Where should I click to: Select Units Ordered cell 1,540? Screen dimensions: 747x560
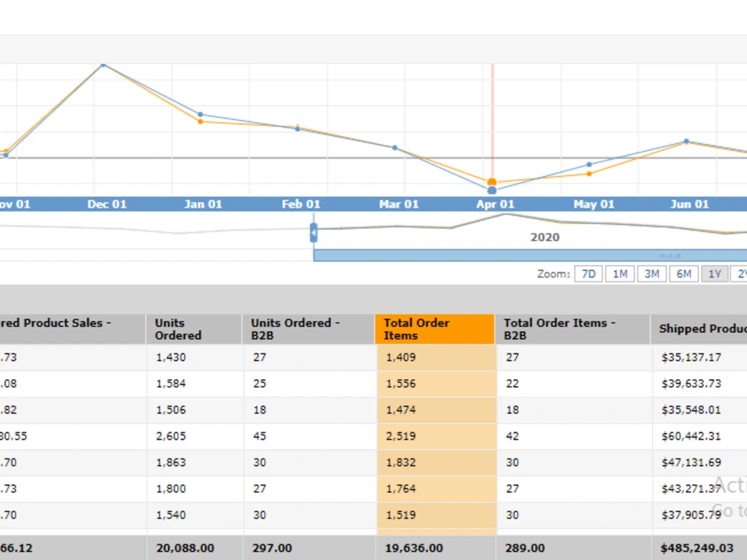pyautogui.click(x=195, y=514)
